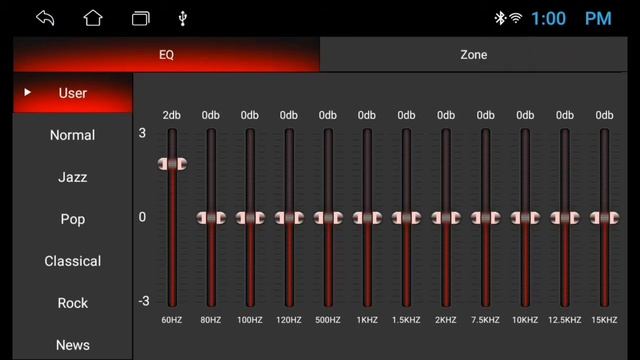
Task: Click the 100HZ slider handle
Action: pyautogui.click(x=250, y=218)
